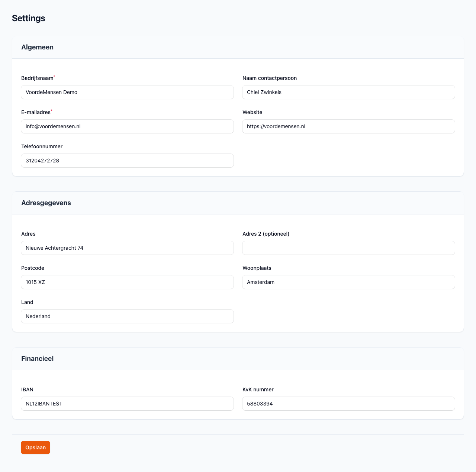This screenshot has height=472, width=476.
Task: Click the Woonplaats label text
Action: pos(257,268)
